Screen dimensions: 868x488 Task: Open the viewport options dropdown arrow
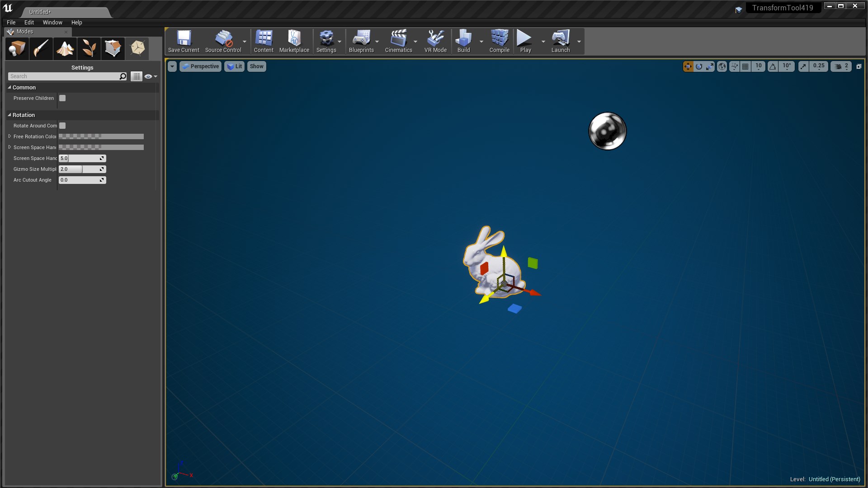coord(172,66)
